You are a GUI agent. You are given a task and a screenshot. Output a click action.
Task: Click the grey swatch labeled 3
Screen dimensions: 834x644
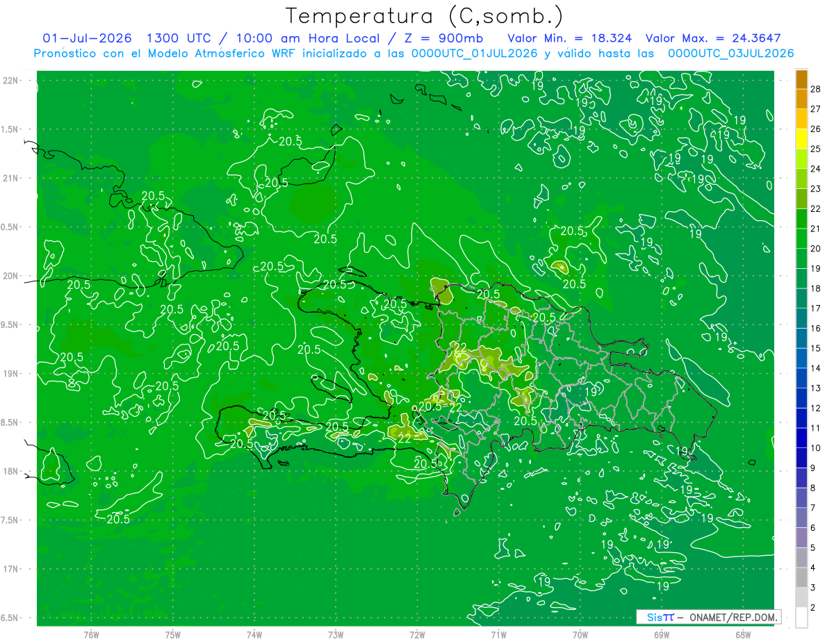[801, 578]
